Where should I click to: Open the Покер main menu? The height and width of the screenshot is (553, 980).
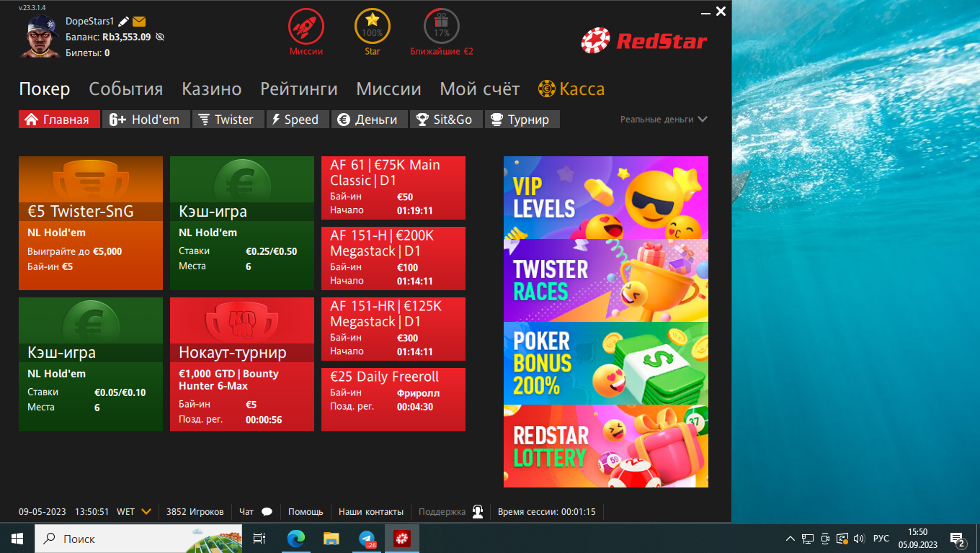tap(45, 89)
